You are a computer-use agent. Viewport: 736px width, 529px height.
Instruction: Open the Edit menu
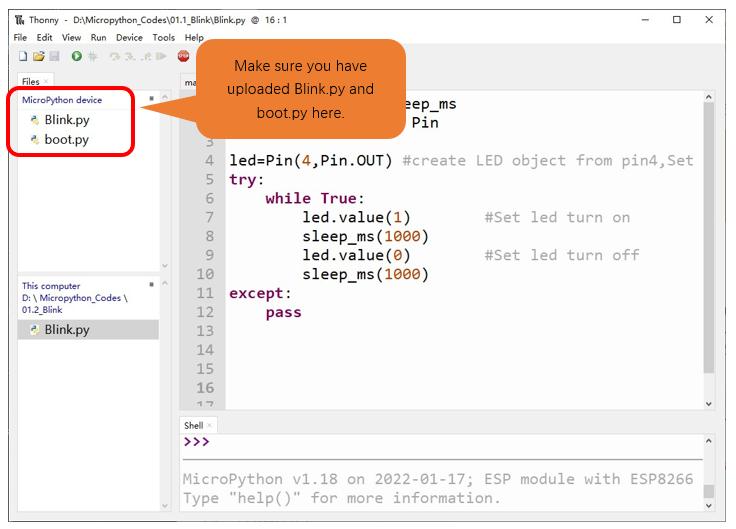(45, 38)
